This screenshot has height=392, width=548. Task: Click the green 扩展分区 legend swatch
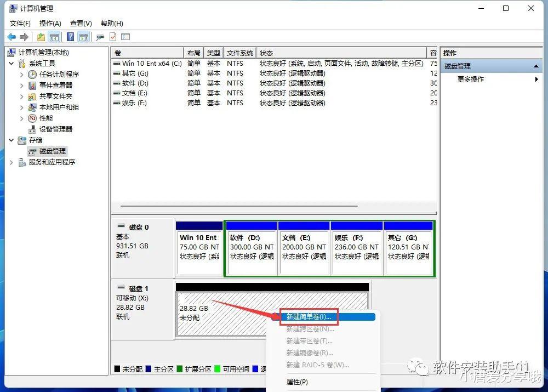point(180,369)
